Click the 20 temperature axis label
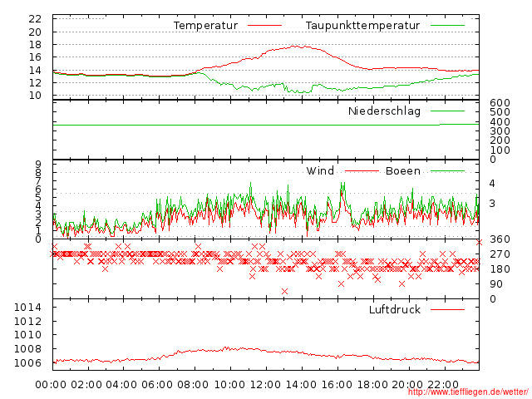 (35, 32)
